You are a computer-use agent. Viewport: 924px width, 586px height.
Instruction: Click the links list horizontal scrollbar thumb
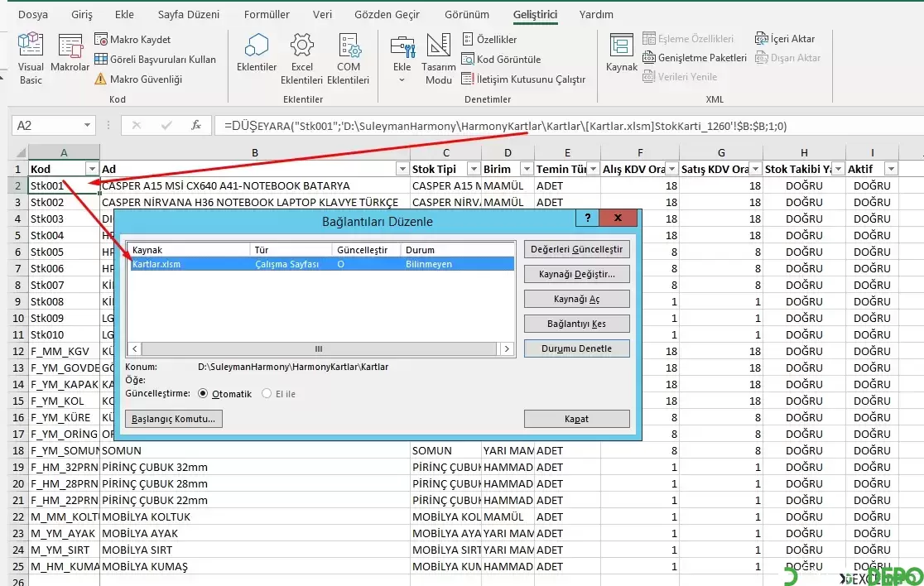click(x=319, y=348)
